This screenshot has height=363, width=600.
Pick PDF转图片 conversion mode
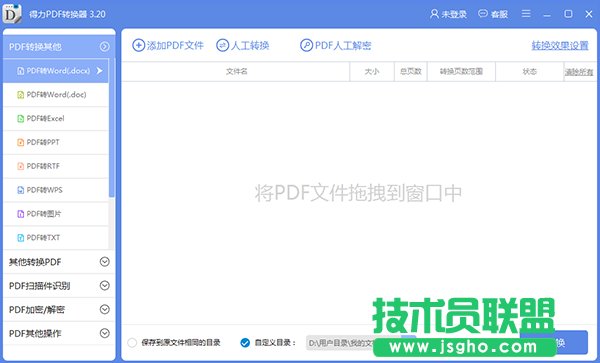(56, 214)
